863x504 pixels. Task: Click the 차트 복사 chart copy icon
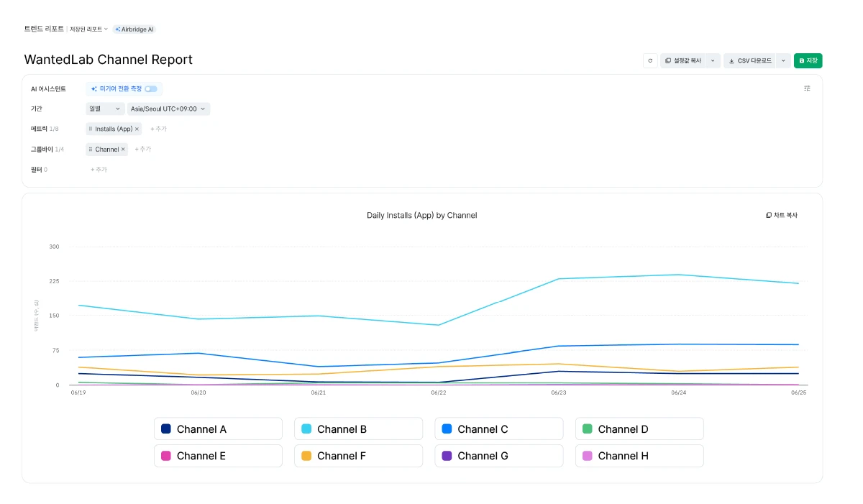point(769,215)
